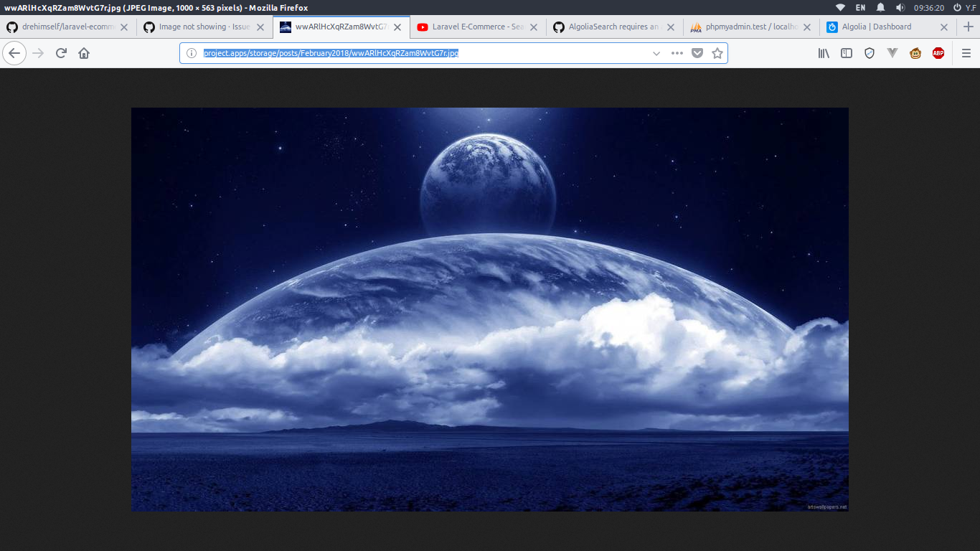Go back to the previous page

coord(14,52)
